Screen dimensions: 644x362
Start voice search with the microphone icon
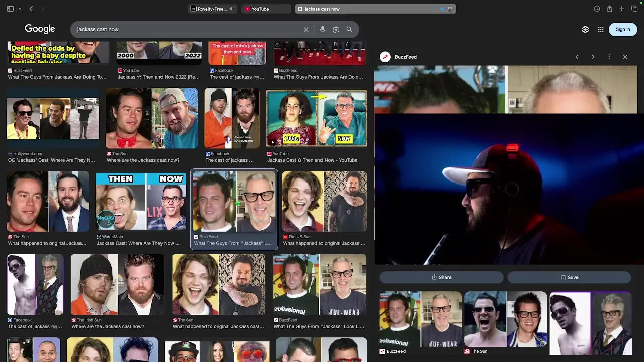click(323, 29)
